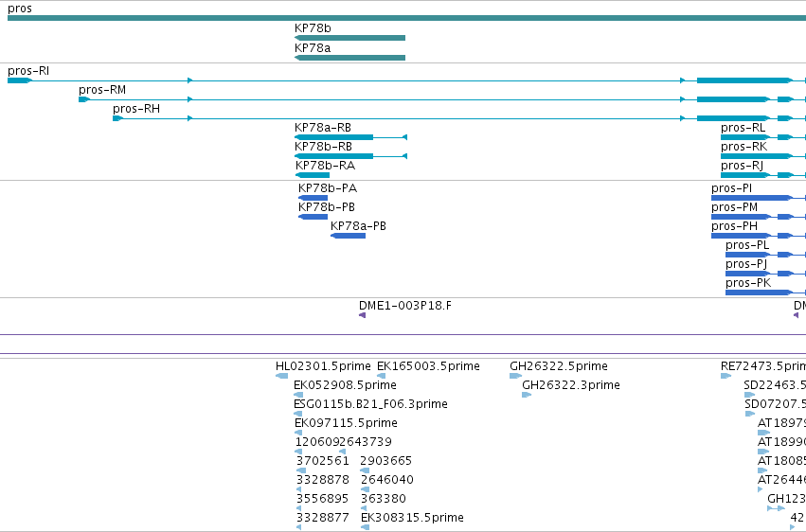Select the pros-RM transcript

click(x=442, y=99)
